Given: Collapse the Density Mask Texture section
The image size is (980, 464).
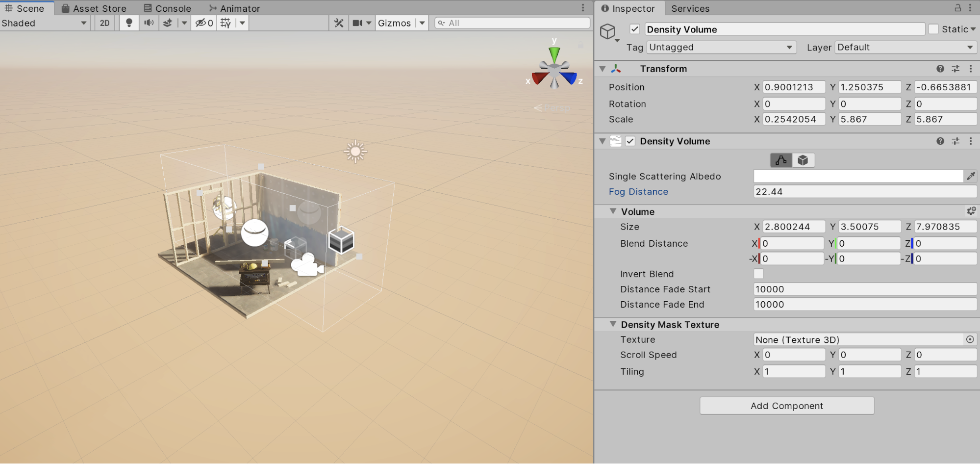Looking at the screenshot, I should tap(613, 324).
